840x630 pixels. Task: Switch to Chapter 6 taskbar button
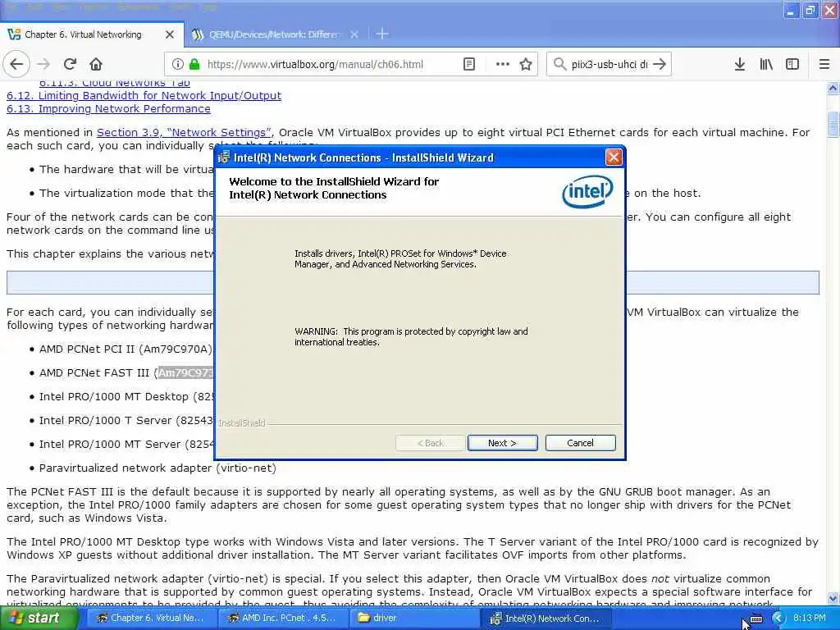[150, 619]
